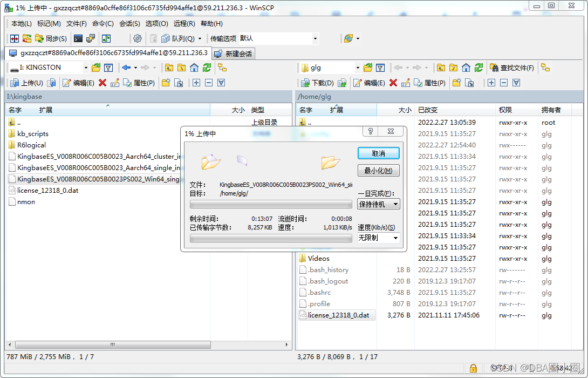Go to parent directory in remote panel

[441, 67]
